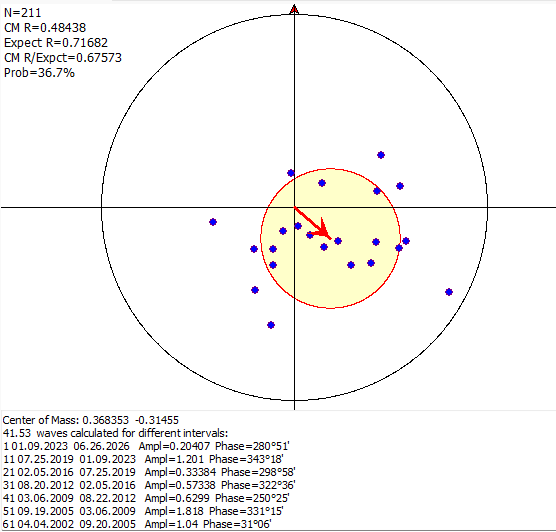Screen dimensions: 556x532
Task: Select interval row 41 with Ampl=0.6299
Action: [146, 498]
